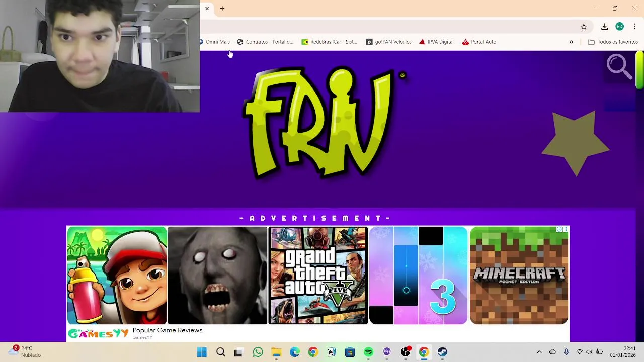The height and width of the screenshot is (362, 644).
Task: Open a new tab with the plus button
Action: pos(222,9)
